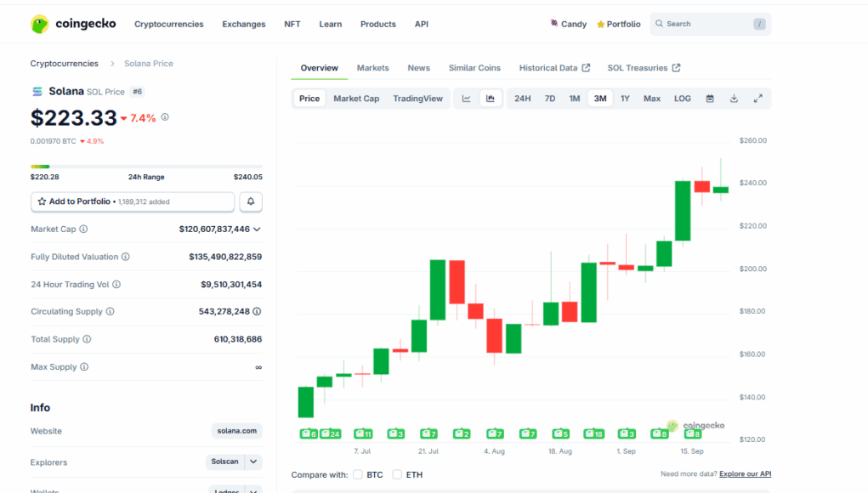
Task: Open the news marker showing 5
Action: pos(561,433)
